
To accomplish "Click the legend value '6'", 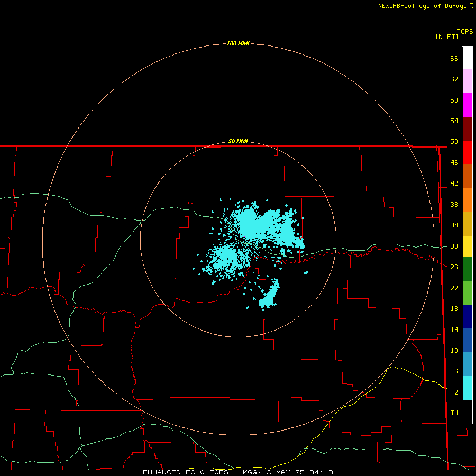I will point(456,371).
